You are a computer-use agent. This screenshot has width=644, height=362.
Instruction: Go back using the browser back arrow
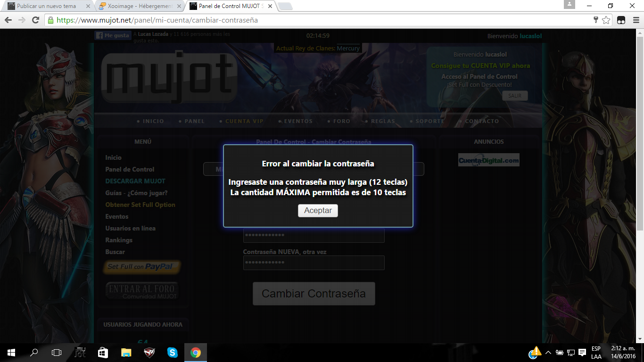tap(8, 20)
